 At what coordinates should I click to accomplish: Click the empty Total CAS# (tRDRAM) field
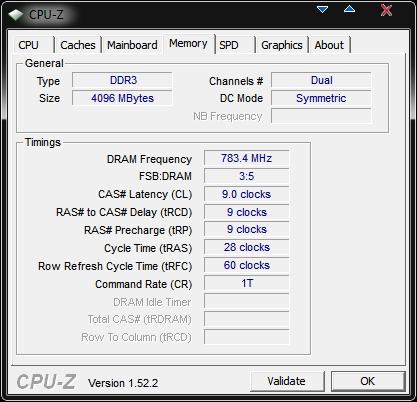[247, 319]
